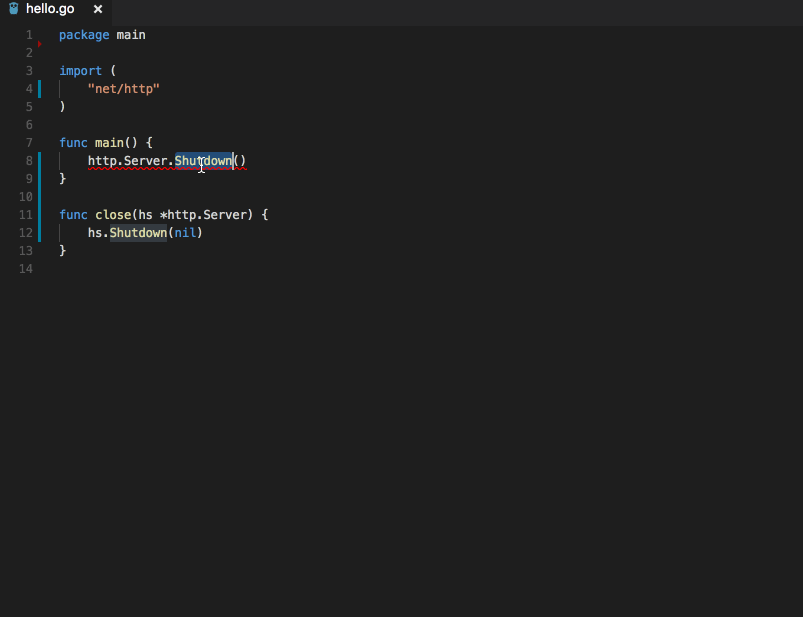The width and height of the screenshot is (803, 617).
Task: Click the func keyword on line 11
Action: (x=72, y=214)
